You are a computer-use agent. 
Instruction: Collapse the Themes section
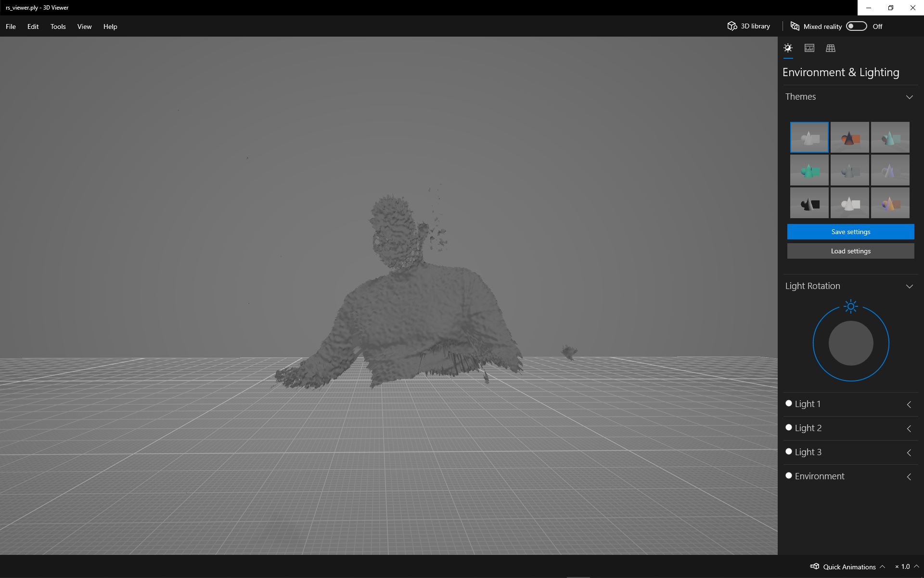910,96
